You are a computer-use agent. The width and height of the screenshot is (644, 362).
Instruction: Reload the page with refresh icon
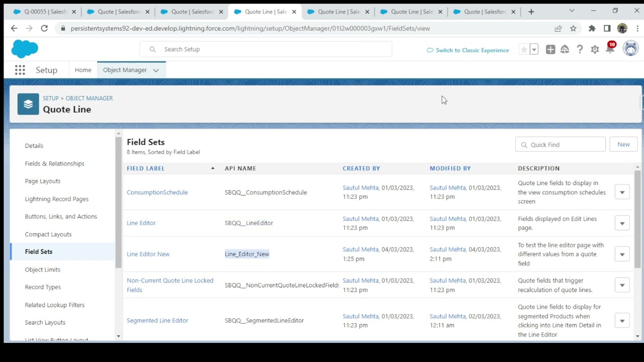[44, 29]
